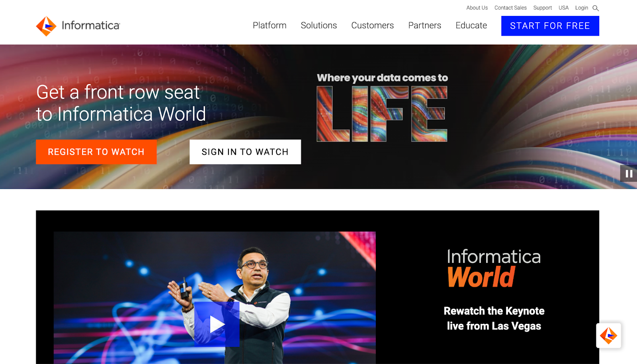
Task: Click REGISTER TO WATCH button
Action: [96, 152]
